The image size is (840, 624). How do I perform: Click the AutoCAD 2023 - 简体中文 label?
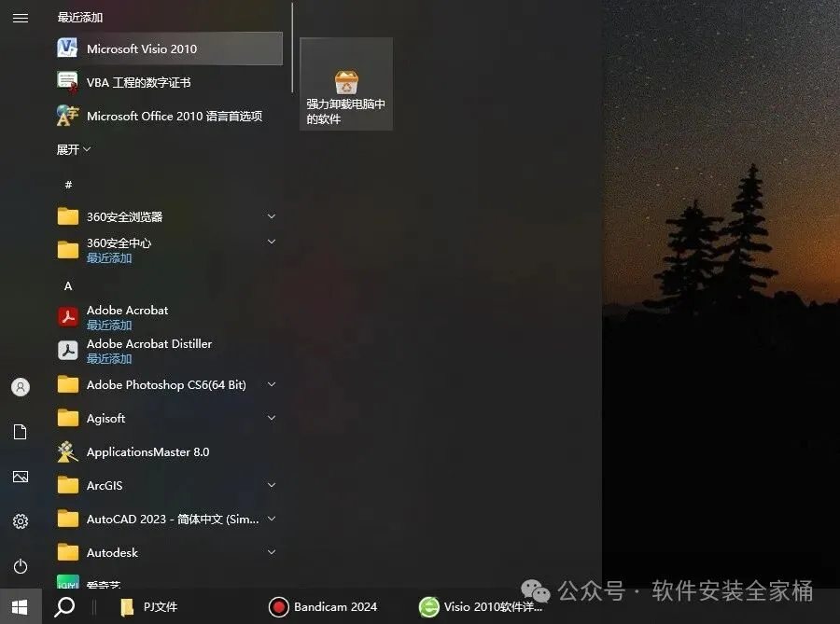click(x=173, y=520)
